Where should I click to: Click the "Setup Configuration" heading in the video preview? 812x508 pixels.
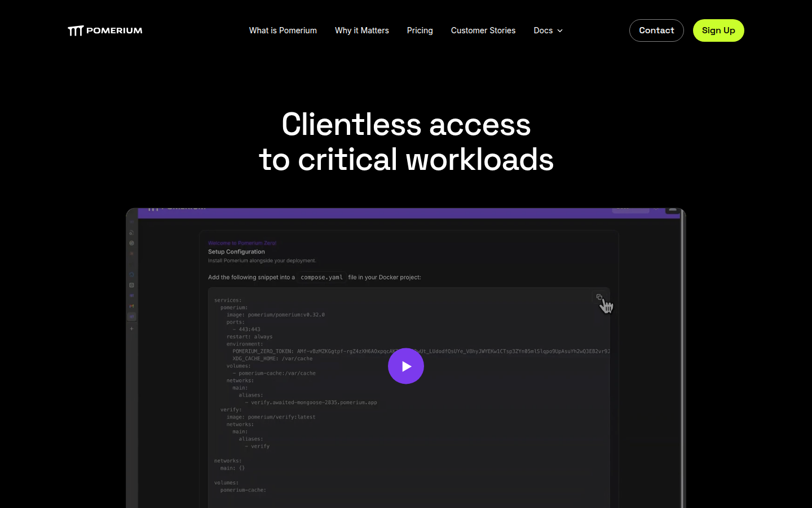236,252
